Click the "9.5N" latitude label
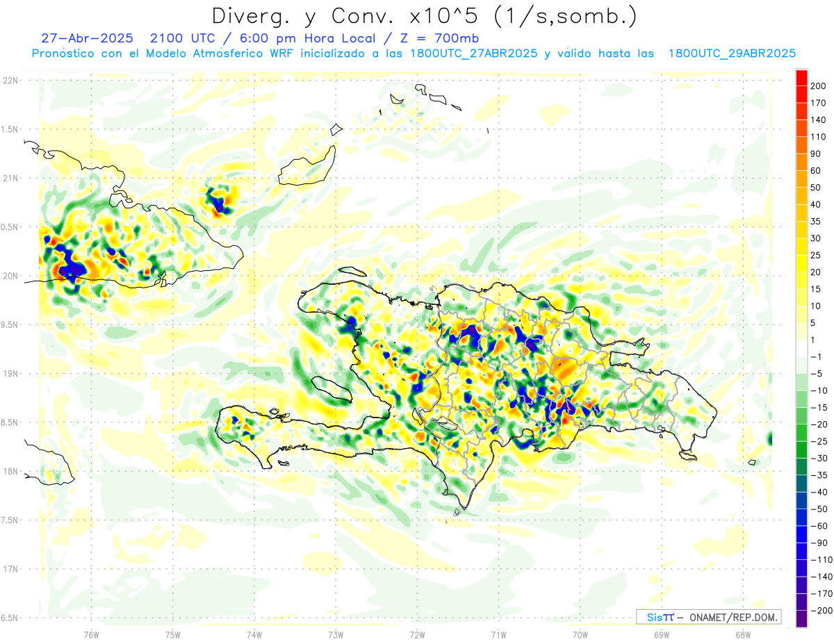834x644 pixels. [x=10, y=324]
